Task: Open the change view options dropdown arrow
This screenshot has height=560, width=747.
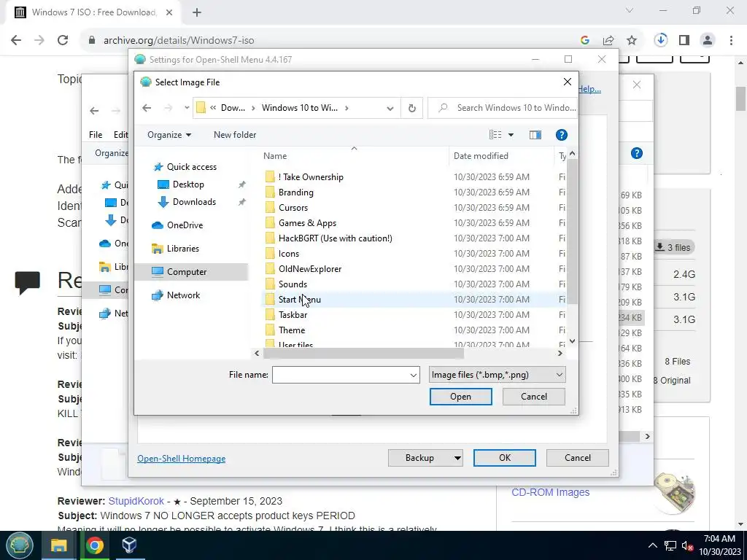Action: pos(511,135)
